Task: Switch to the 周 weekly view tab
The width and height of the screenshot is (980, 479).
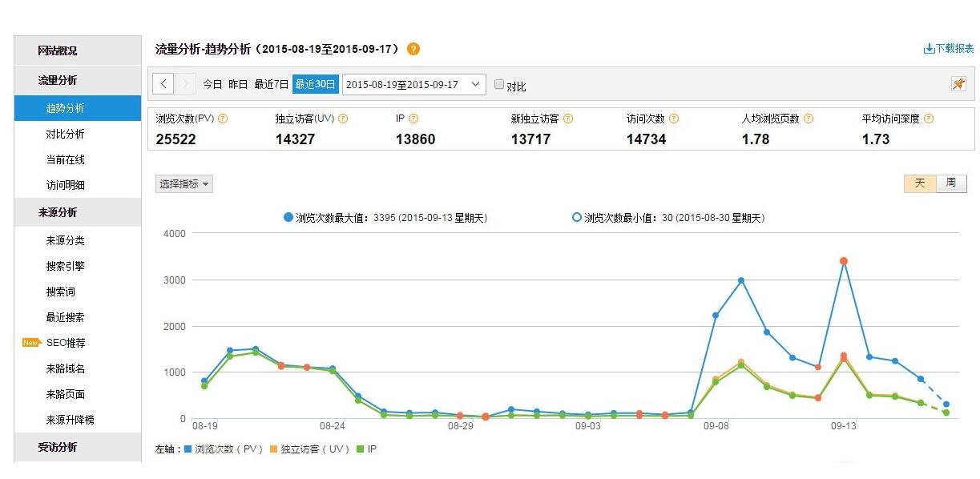Action: coord(950,183)
